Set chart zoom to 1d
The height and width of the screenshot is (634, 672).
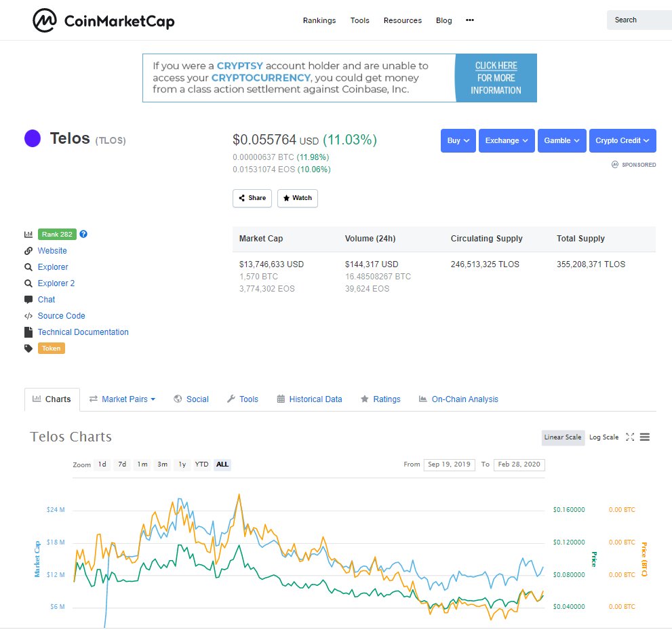[102, 464]
